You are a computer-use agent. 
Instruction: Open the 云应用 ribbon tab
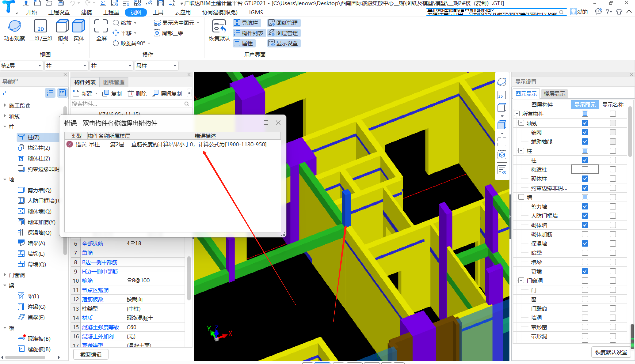183,12
